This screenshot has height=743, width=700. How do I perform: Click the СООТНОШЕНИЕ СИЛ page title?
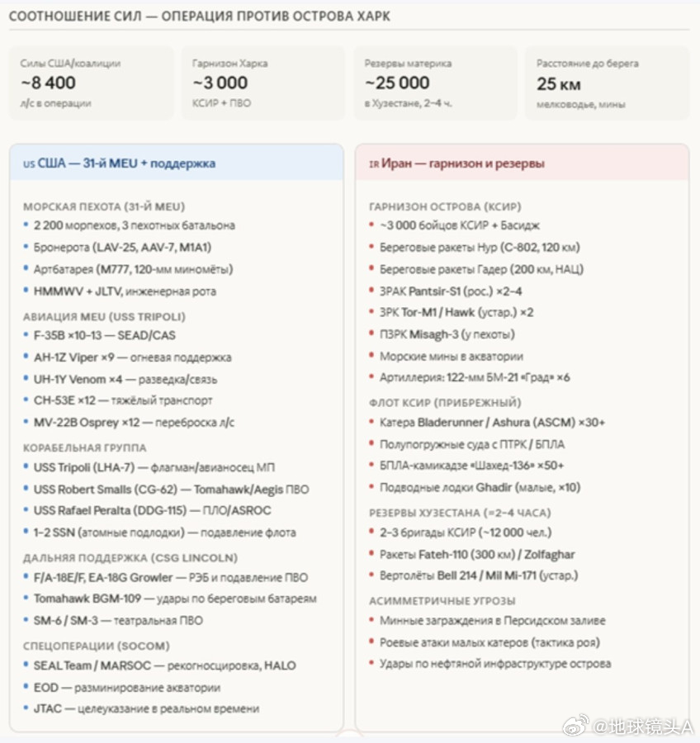tap(200, 17)
